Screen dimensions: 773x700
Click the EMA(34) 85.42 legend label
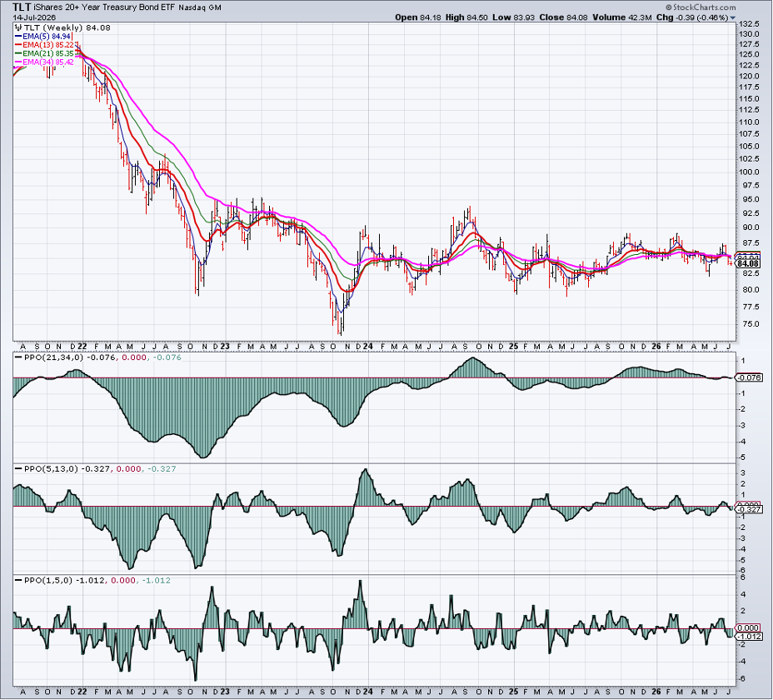coord(48,62)
